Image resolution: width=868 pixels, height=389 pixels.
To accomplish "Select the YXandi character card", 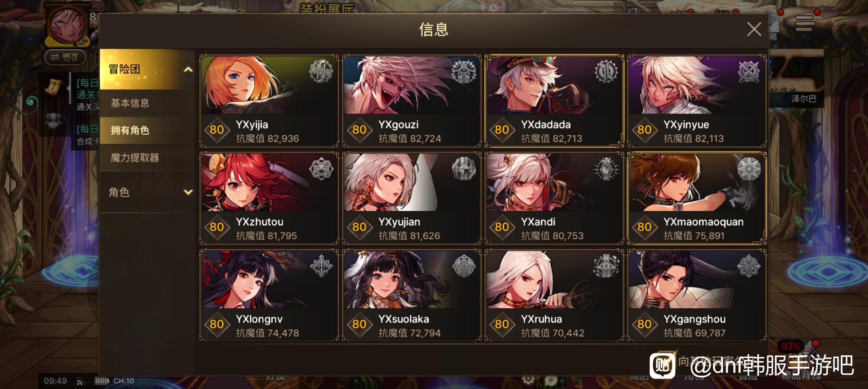I will (x=554, y=198).
